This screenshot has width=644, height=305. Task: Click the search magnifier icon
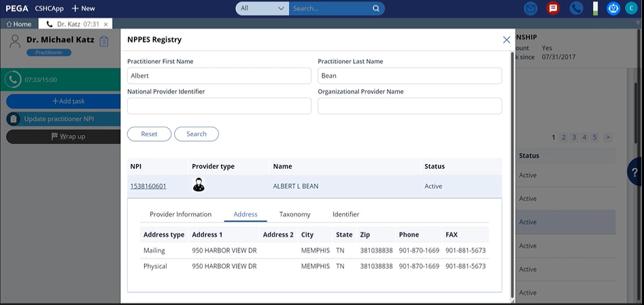click(376, 8)
